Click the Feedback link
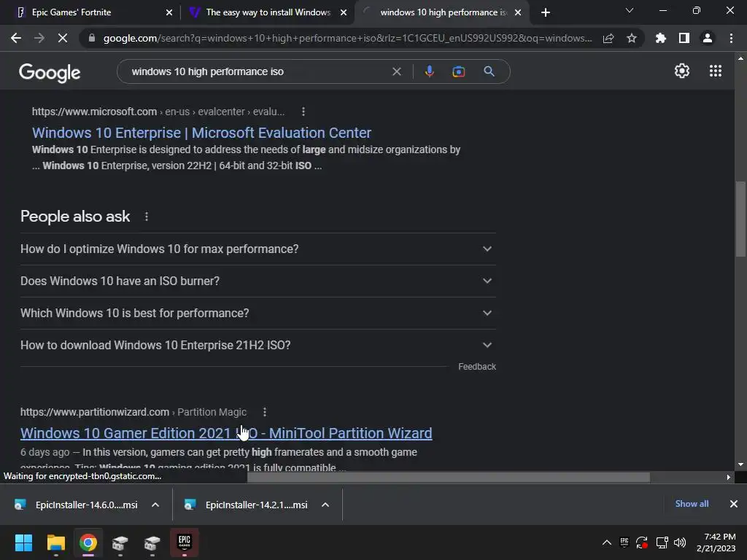The height and width of the screenshot is (560, 747). point(477,367)
